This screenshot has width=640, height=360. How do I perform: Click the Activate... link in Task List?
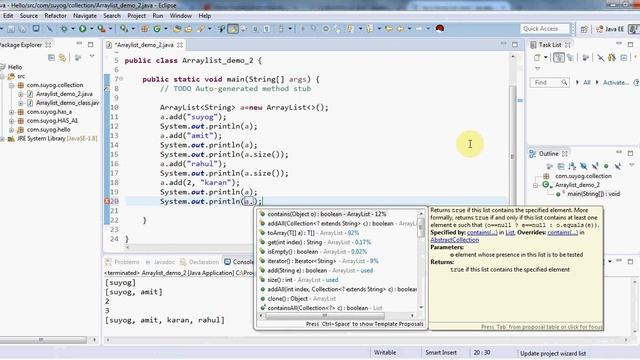tap(616, 82)
